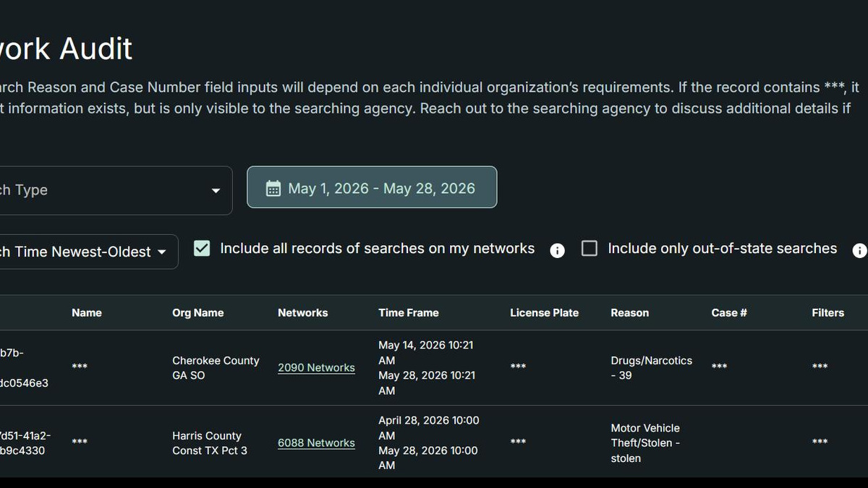This screenshot has width=868, height=488.
Task: Click the License Plate column header
Action: (544, 313)
